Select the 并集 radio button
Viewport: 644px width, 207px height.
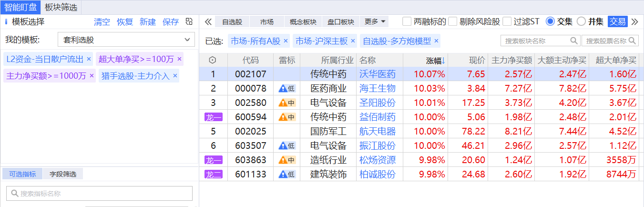(581, 21)
